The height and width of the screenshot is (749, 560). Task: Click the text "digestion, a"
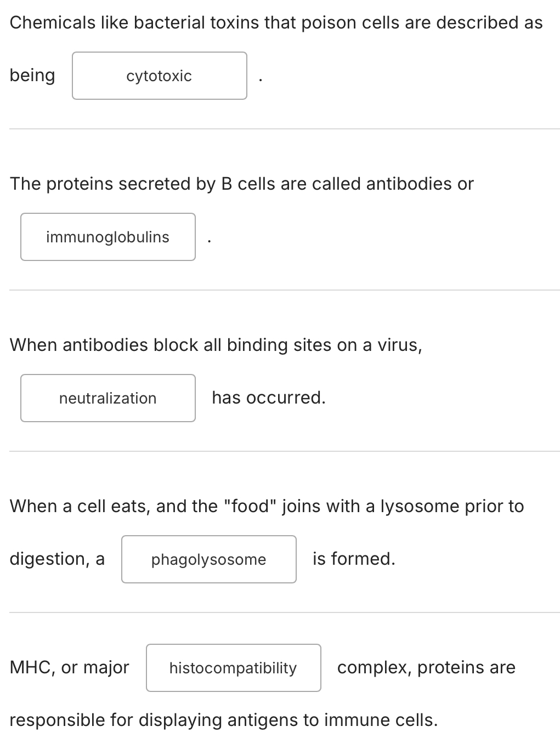tap(57, 559)
